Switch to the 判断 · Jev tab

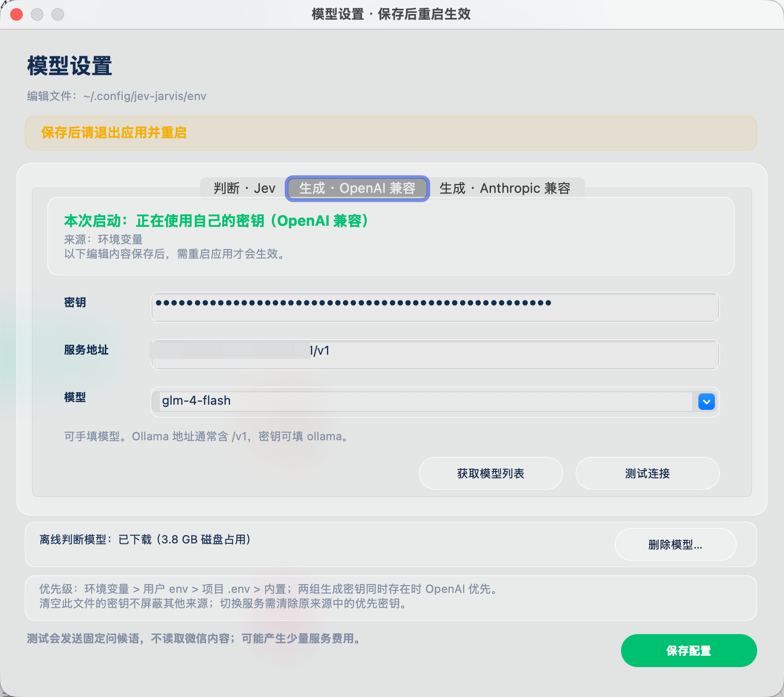click(x=244, y=188)
